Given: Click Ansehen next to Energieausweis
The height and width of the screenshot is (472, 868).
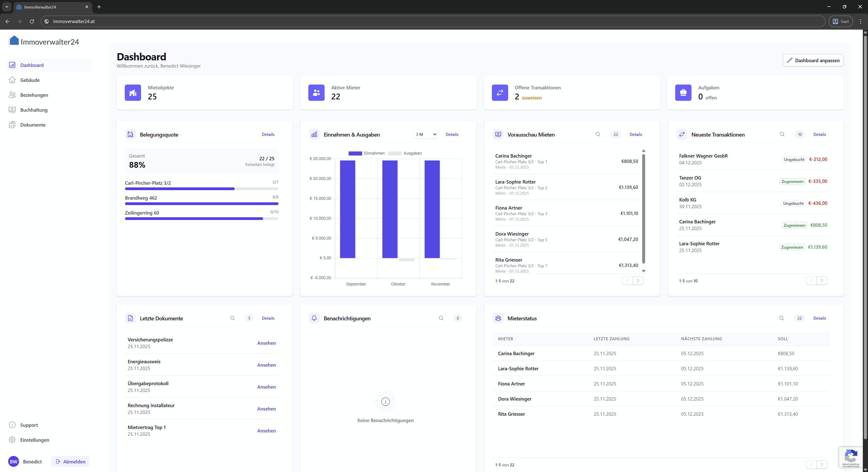Looking at the screenshot, I should coord(266,365).
